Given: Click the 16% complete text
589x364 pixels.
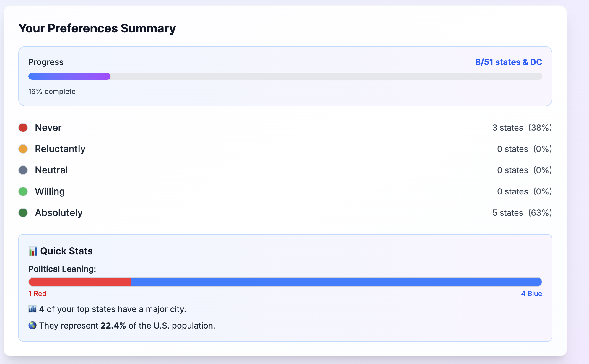Looking at the screenshot, I should 52,92.
